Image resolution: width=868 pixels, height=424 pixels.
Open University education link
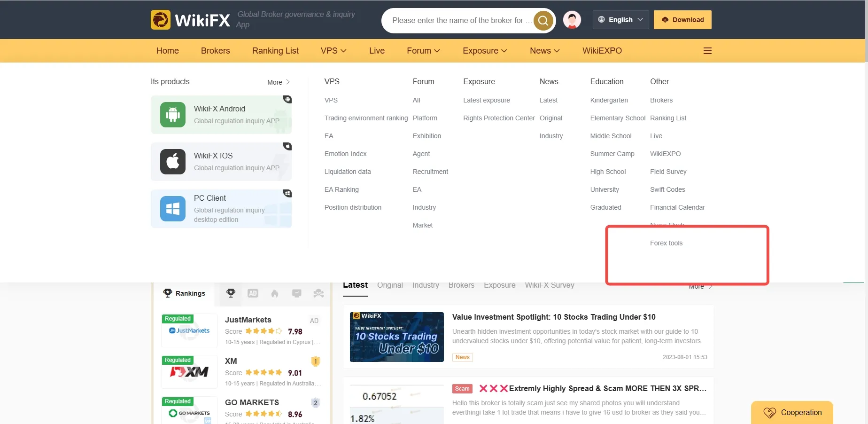pyautogui.click(x=604, y=189)
